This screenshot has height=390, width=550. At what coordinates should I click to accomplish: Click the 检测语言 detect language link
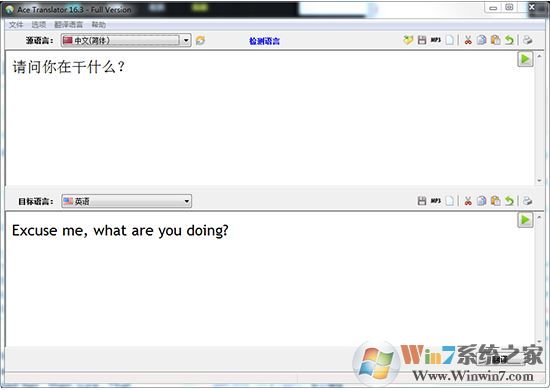tap(264, 41)
